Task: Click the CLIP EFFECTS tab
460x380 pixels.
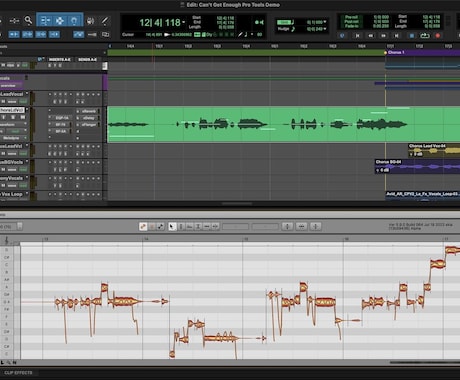Action: [x=18, y=373]
